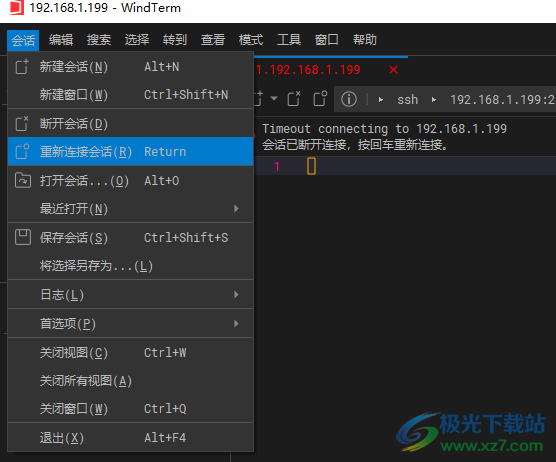Click the 会话已断开连接 message line
Viewport: 556px width, 462px height.
tap(355, 145)
